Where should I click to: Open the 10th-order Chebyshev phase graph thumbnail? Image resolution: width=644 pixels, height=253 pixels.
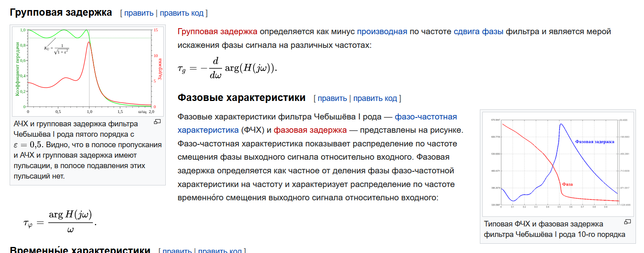558,163
